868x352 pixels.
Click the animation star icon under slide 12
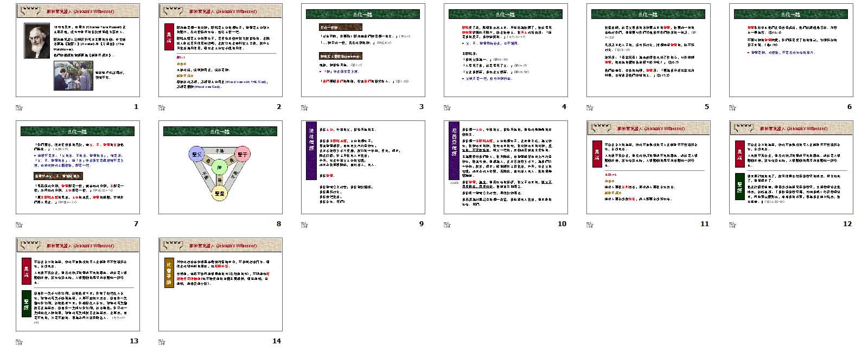pyautogui.click(x=732, y=225)
